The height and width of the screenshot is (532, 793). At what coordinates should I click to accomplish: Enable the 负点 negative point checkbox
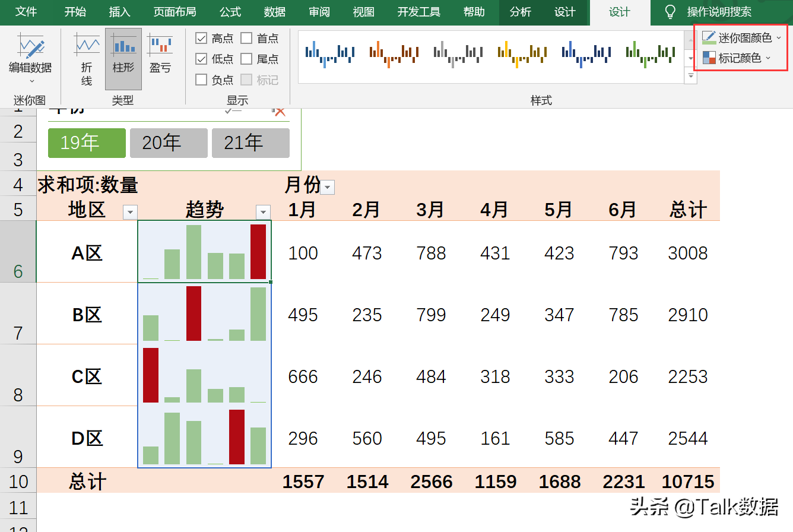coord(201,80)
